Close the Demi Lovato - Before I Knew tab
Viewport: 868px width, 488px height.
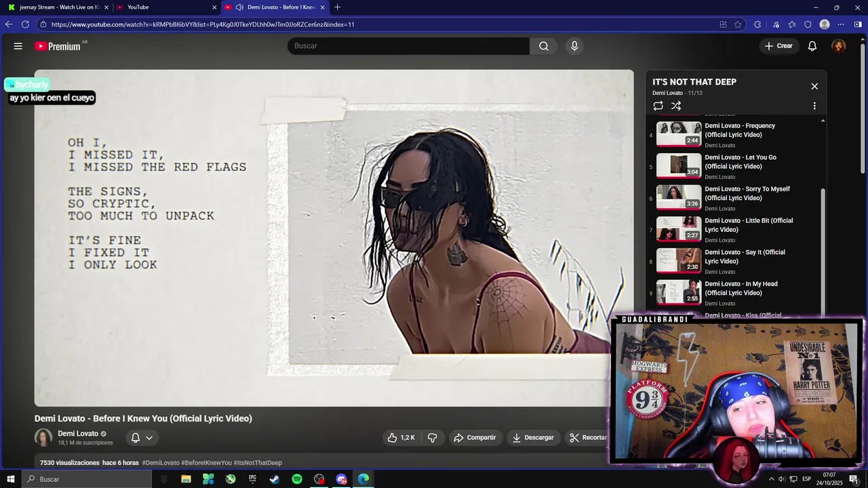[322, 7]
